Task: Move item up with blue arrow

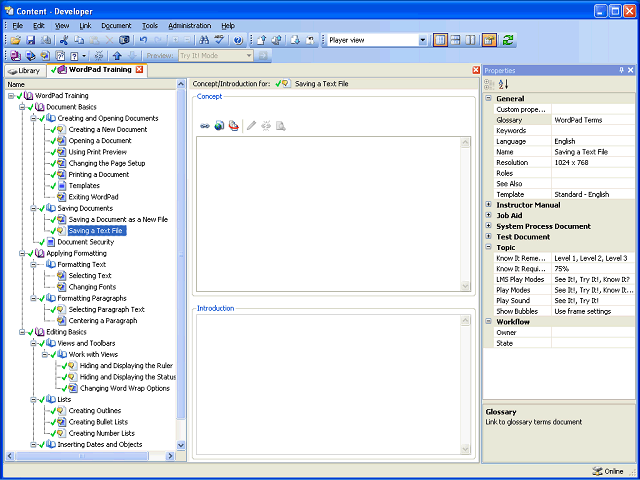Action: (x=117, y=56)
